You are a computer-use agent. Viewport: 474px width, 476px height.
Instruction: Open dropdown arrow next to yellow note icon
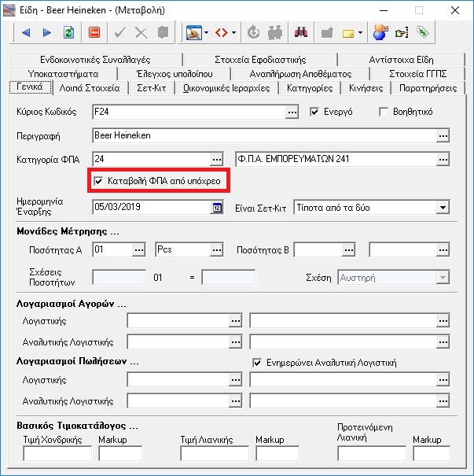pyautogui.click(x=360, y=32)
